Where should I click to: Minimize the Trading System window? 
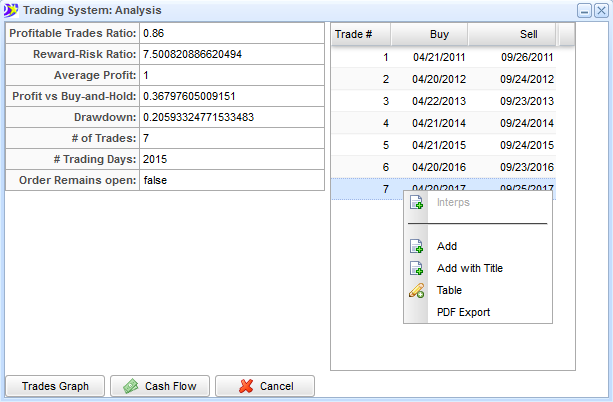pyautogui.click(x=585, y=10)
